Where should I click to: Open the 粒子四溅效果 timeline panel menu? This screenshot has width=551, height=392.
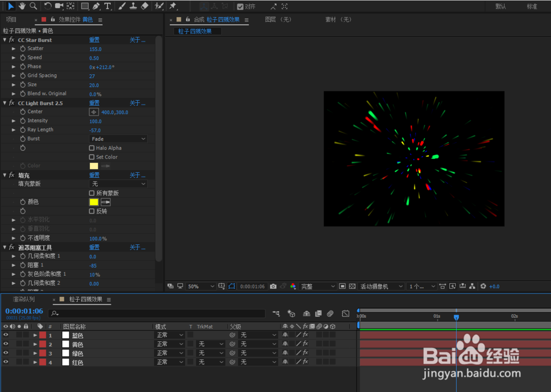click(109, 300)
